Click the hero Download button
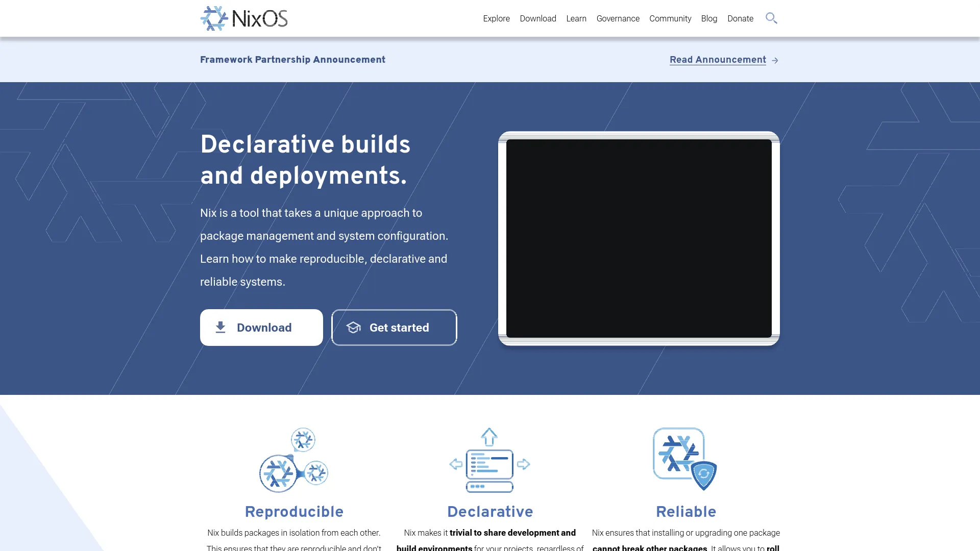980x551 pixels. [261, 328]
